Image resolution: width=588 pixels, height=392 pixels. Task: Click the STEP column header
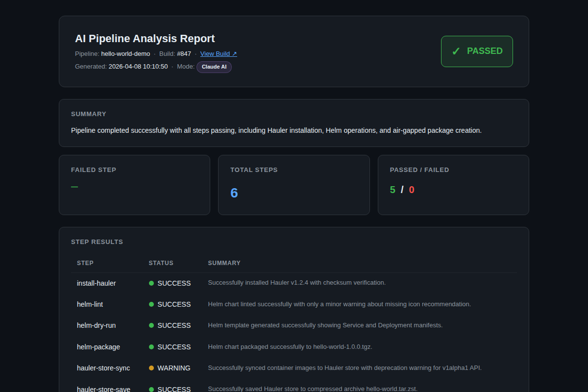tap(85, 263)
